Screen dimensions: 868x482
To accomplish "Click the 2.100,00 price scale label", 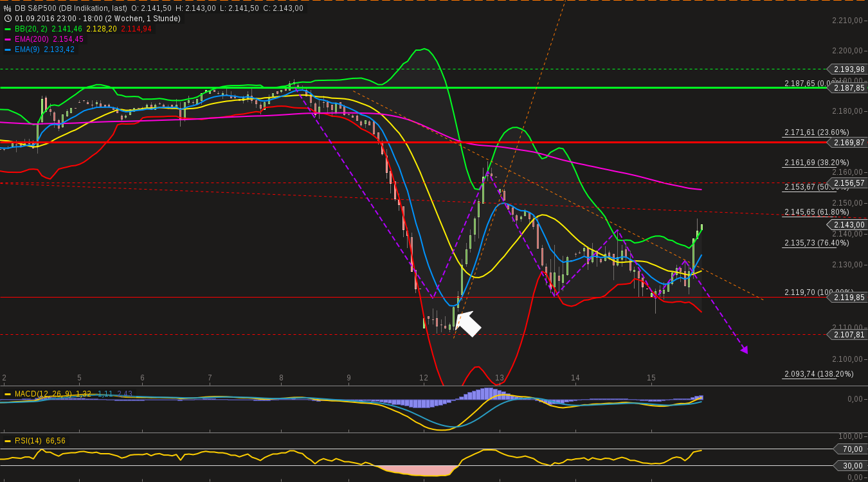I will point(847,359).
